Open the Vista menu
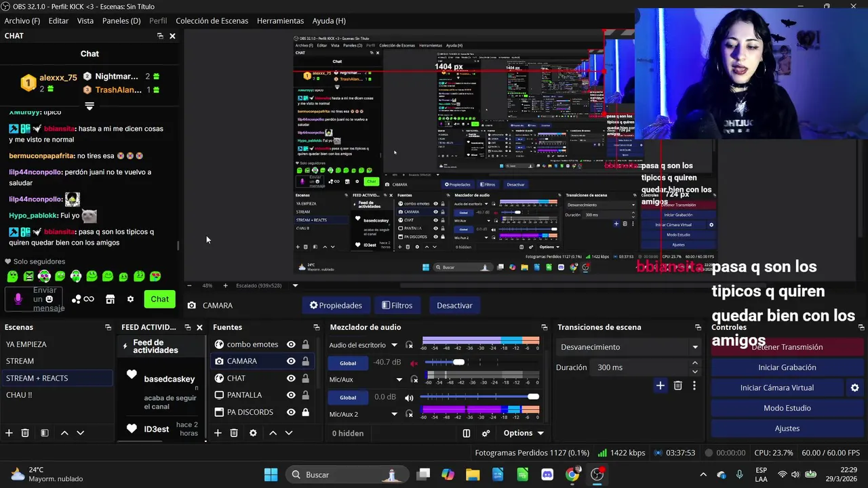Screen dimensions: 868x488 (x=85, y=21)
